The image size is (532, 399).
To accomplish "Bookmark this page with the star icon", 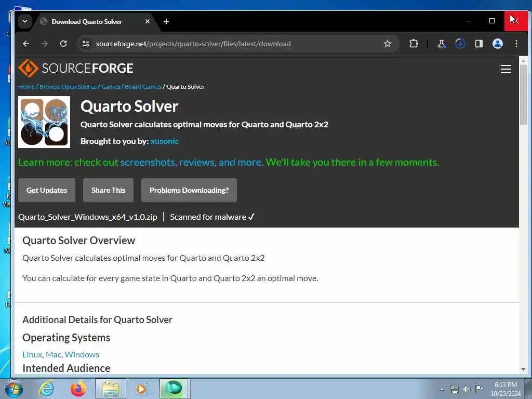I will [x=388, y=44].
